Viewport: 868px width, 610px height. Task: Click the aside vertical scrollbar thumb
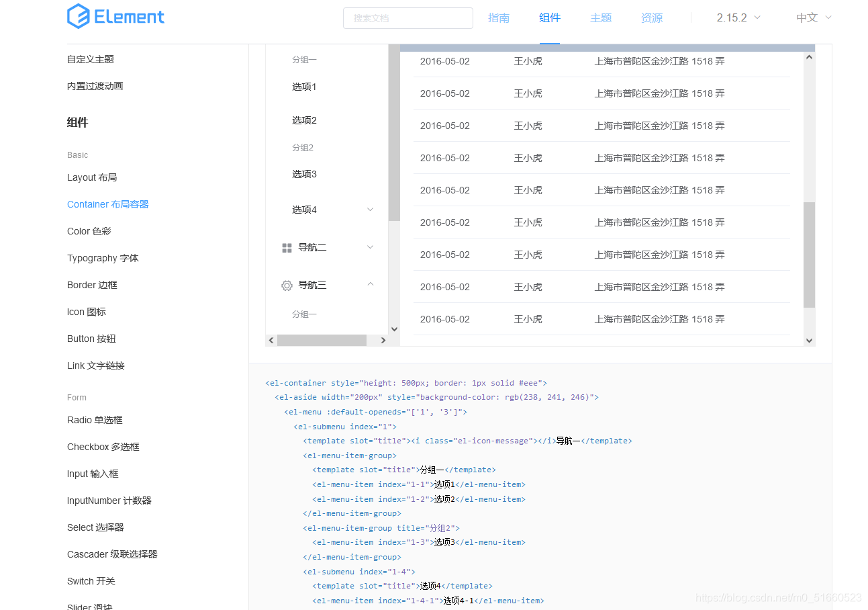point(394,133)
